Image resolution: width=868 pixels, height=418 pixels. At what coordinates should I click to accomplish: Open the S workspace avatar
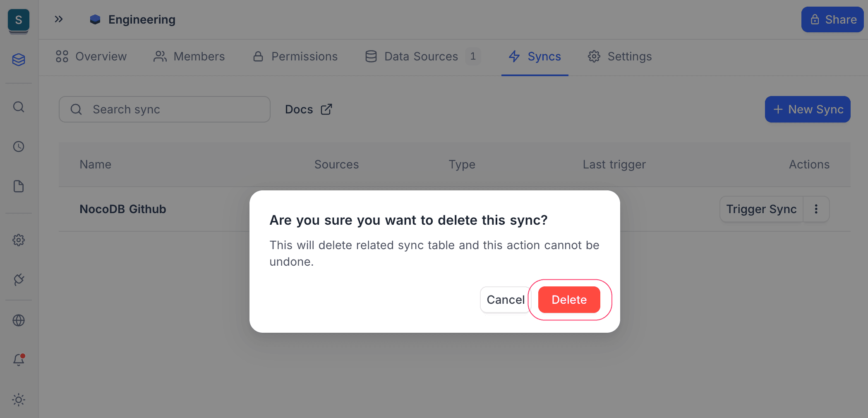(18, 20)
